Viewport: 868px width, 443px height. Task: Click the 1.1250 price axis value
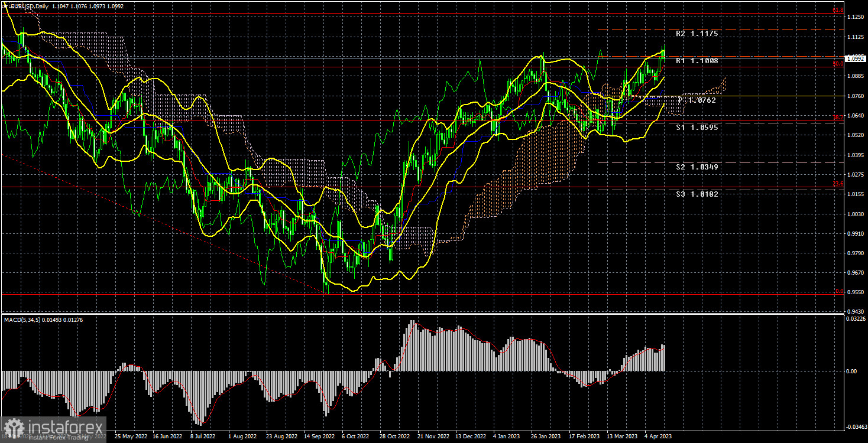click(x=855, y=17)
